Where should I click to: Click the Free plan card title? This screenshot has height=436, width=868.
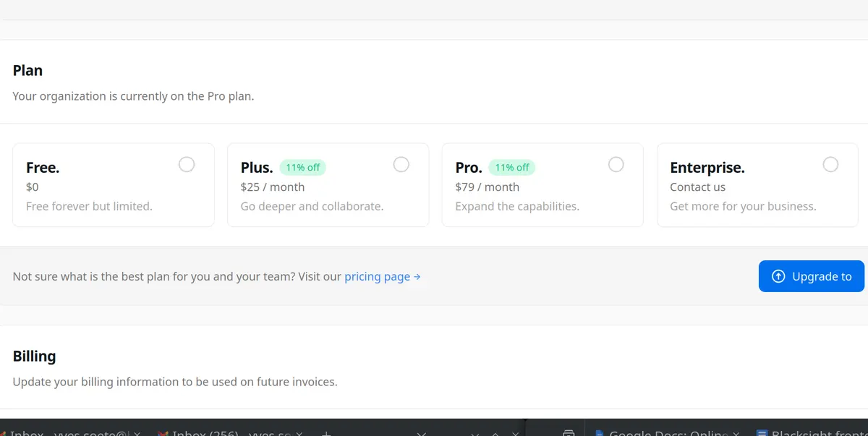[43, 168]
